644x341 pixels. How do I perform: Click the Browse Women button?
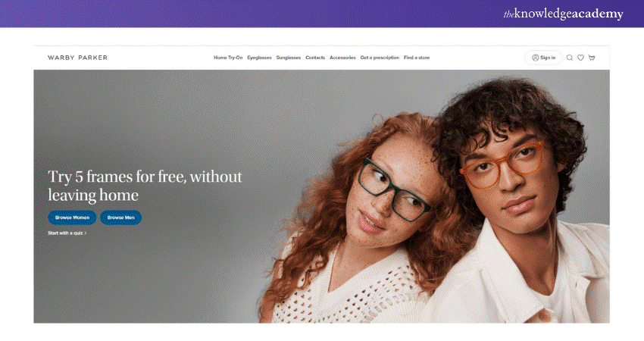click(72, 217)
